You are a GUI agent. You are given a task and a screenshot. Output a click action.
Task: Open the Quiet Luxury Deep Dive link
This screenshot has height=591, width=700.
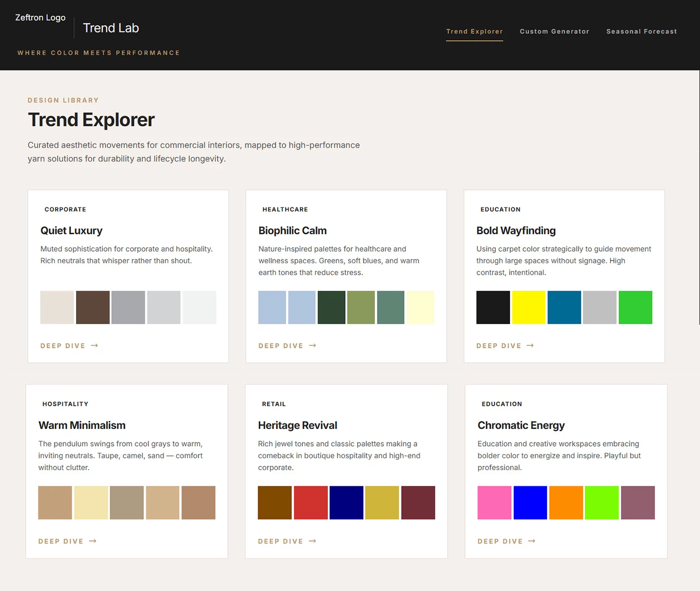point(63,346)
